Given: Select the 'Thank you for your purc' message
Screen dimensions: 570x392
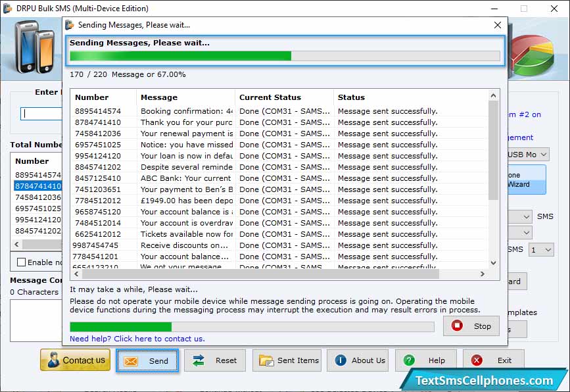Looking at the screenshot, I should click(x=186, y=122).
